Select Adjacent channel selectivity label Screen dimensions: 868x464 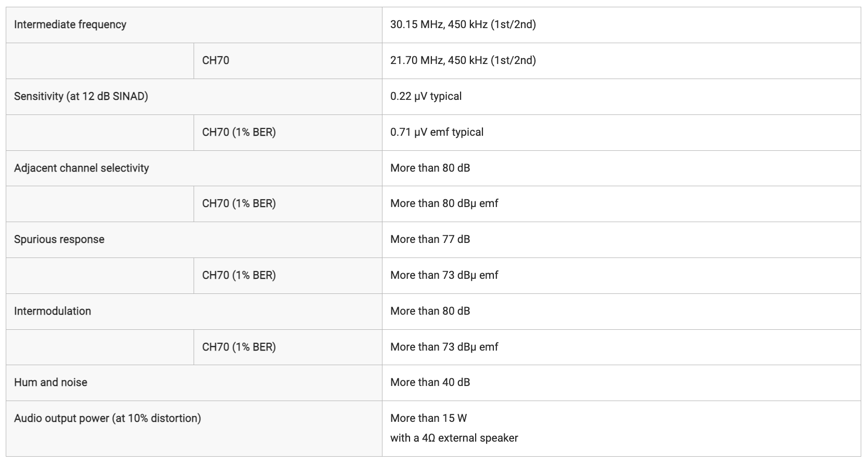(x=81, y=168)
